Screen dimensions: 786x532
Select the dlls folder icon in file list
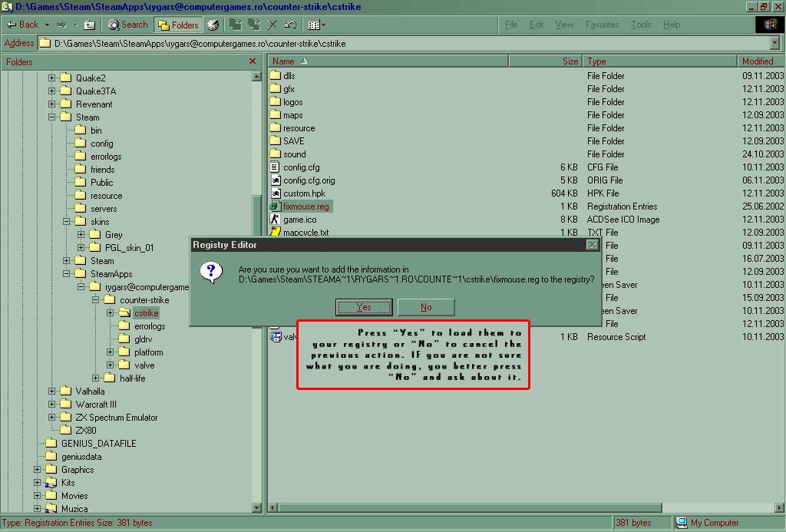click(275, 75)
